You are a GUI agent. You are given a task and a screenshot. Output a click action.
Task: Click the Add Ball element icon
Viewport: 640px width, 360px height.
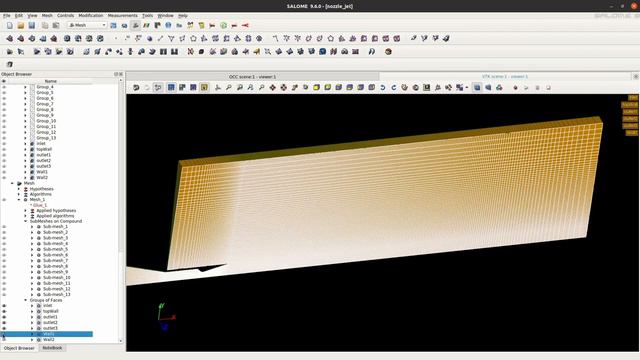[x=149, y=38]
